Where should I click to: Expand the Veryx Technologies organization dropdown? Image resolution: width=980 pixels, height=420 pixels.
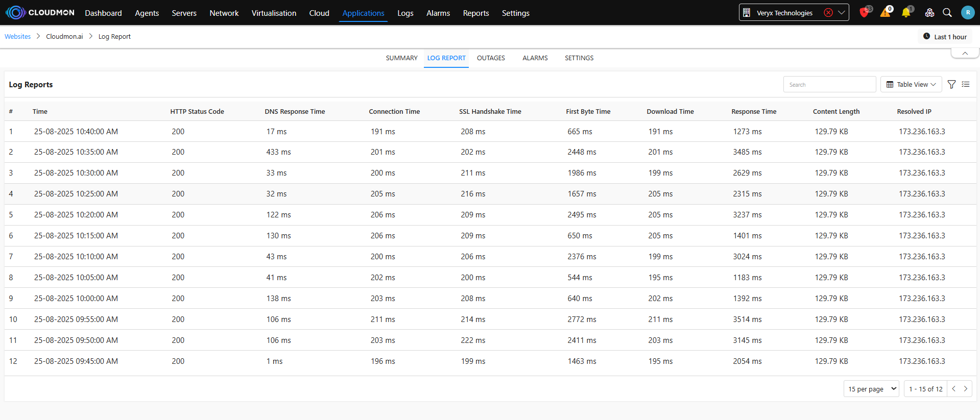pyautogui.click(x=842, y=13)
